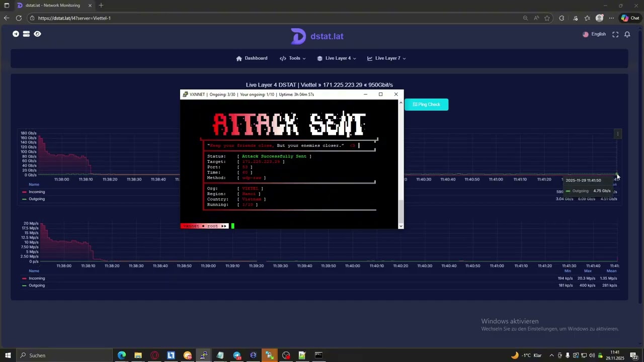
Task: Open the browser Settings and more menu
Action: (611, 18)
